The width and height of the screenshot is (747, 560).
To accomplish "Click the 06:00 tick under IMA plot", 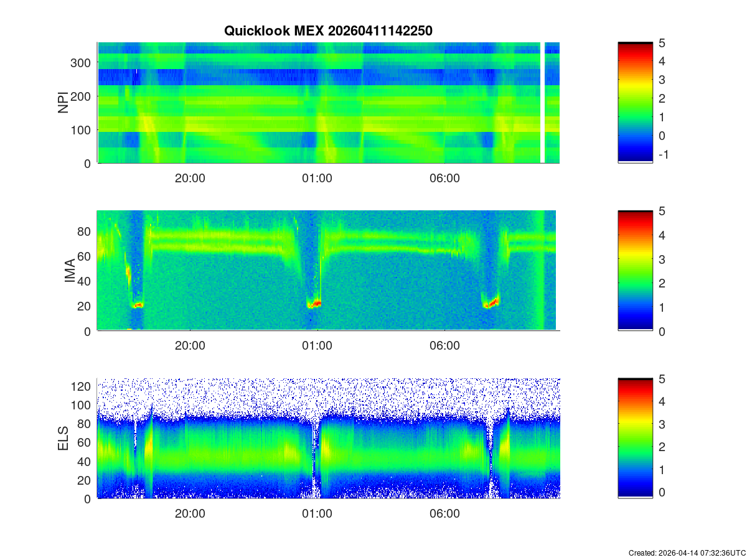I will click(445, 346).
